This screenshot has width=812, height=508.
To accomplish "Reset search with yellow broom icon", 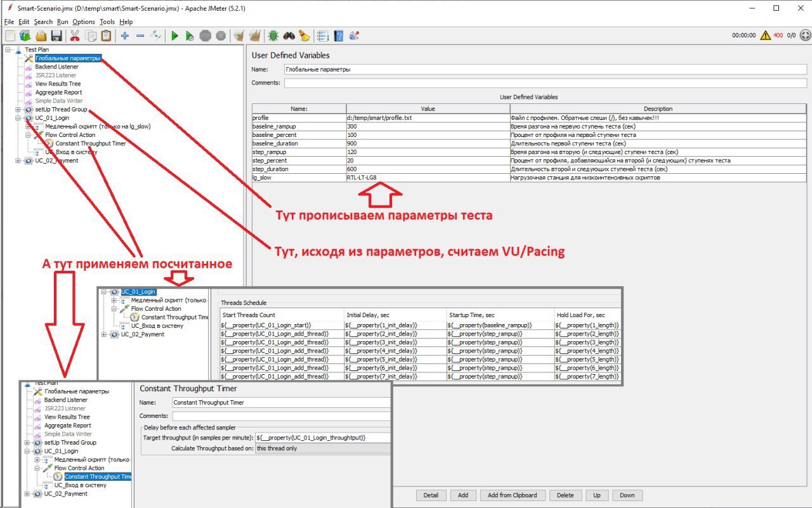I will [x=304, y=36].
